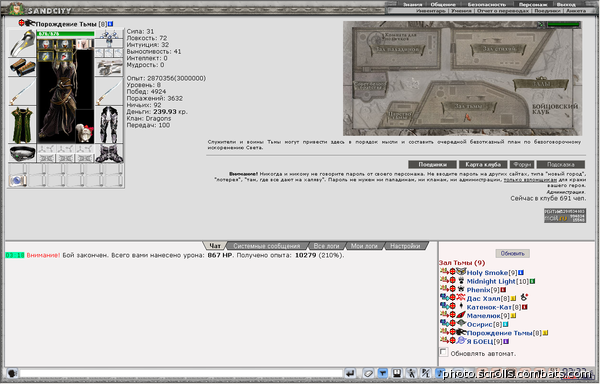600x384 pixels.
Task: Click the eraser clear chat icon
Action: pos(368,373)
